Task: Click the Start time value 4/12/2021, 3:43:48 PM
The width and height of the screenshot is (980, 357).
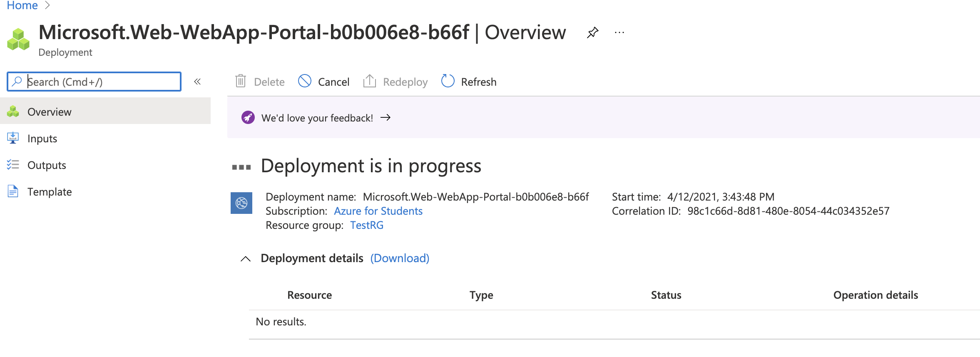Action: point(721,197)
